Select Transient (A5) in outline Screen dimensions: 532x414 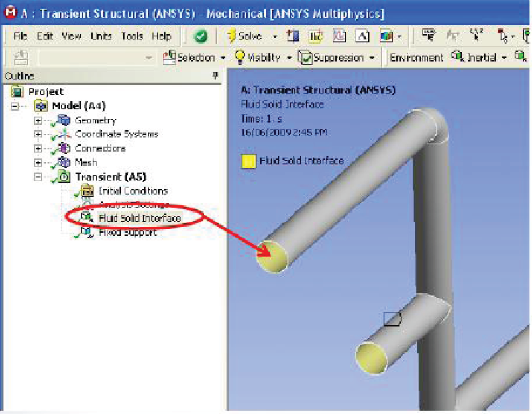111,177
